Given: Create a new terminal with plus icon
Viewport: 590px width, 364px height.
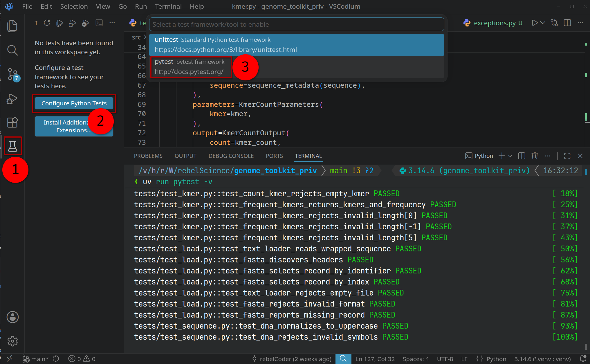Looking at the screenshot, I should tap(502, 156).
